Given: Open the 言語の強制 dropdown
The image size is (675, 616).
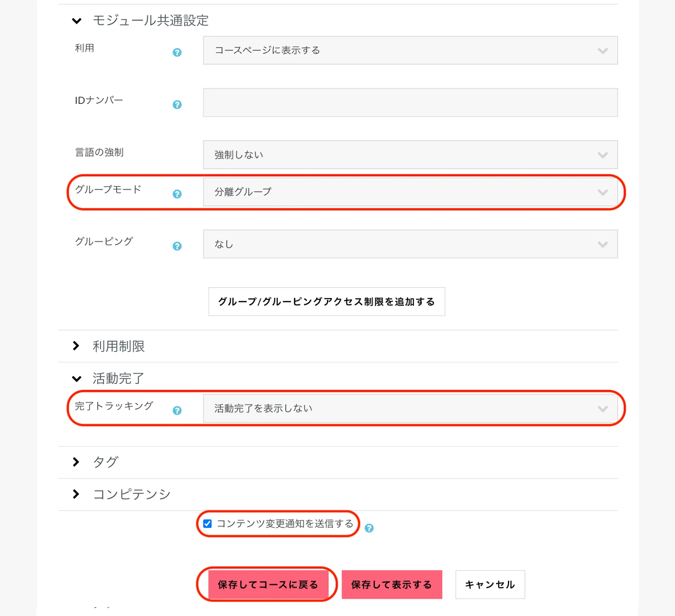Looking at the screenshot, I should (x=410, y=155).
